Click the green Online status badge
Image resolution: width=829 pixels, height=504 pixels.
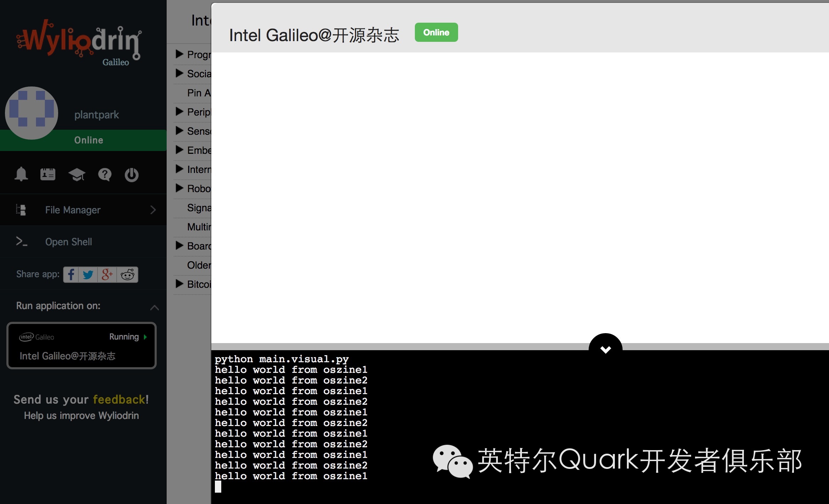pos(436,32)
